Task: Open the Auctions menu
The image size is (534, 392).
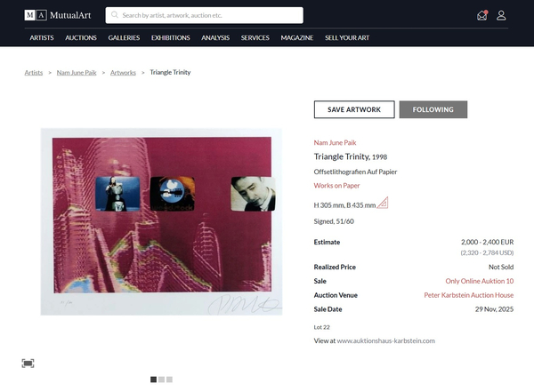Action: [81, 38]
